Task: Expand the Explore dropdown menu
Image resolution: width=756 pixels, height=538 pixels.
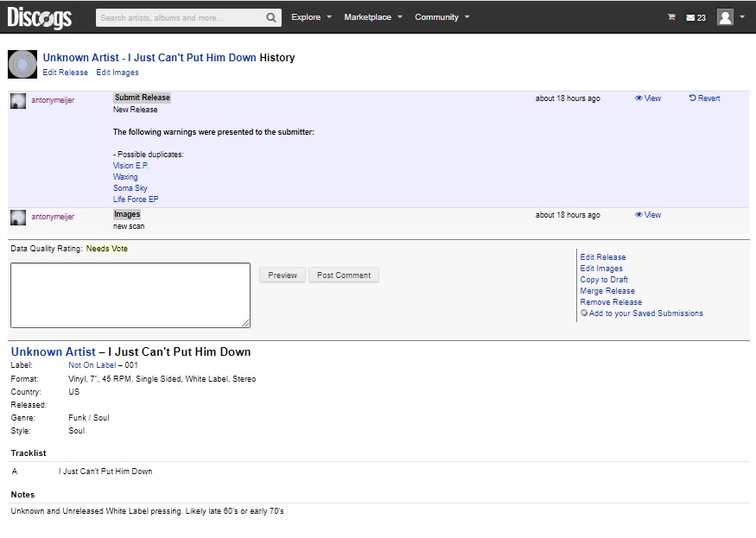Action: (311, 17)
